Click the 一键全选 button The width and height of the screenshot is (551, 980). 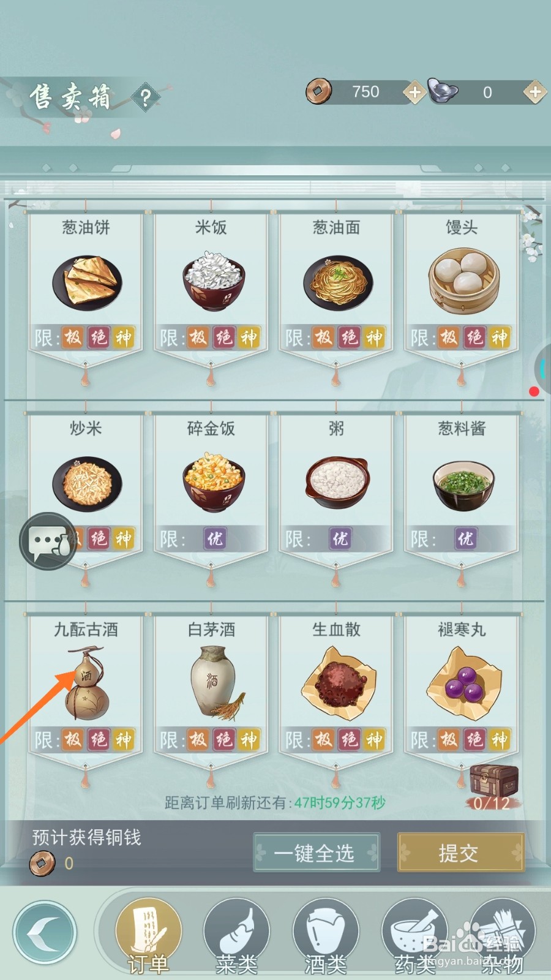tap(317, 853)
